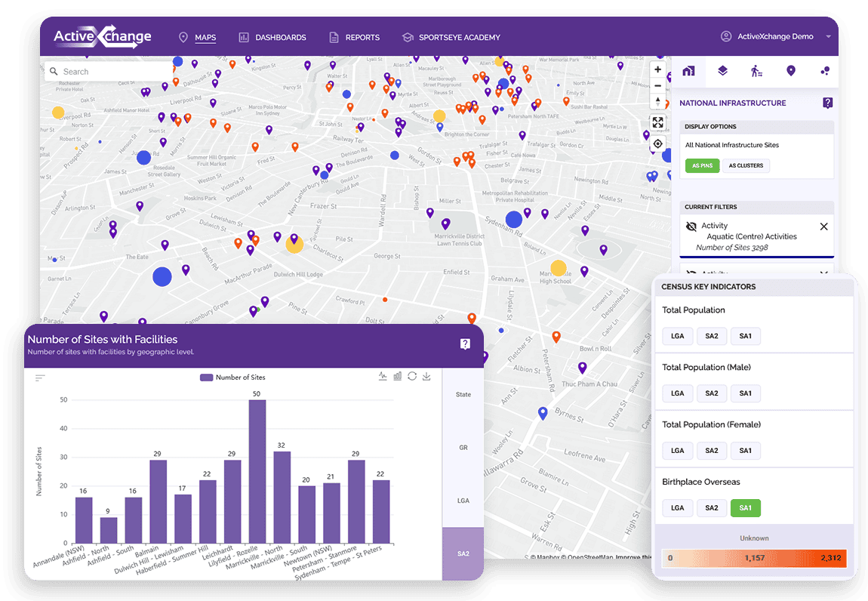Expand the ActiveXchange Demo account dropdown

[x=829, y=36]
